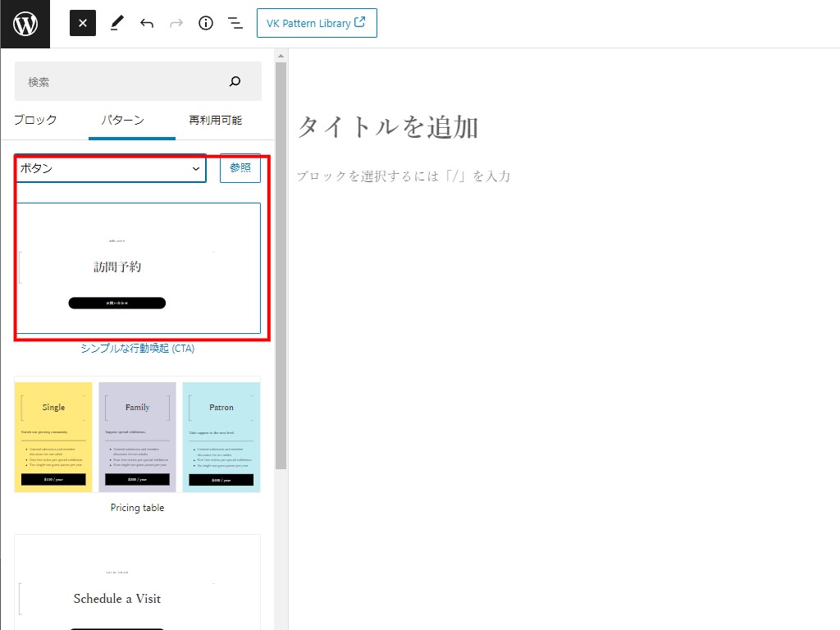
Task: Undo the last change
Action: (147, 23)
